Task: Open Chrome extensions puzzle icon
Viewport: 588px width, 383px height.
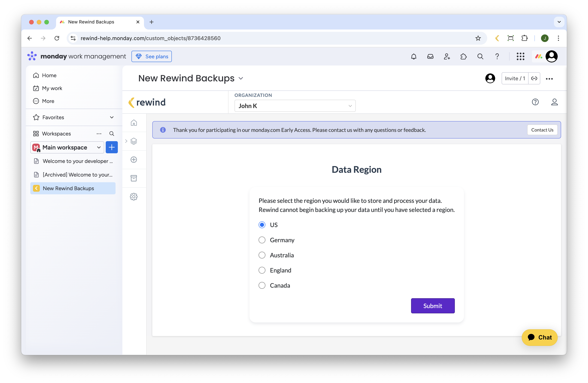Action: click(x=524, y=38)
